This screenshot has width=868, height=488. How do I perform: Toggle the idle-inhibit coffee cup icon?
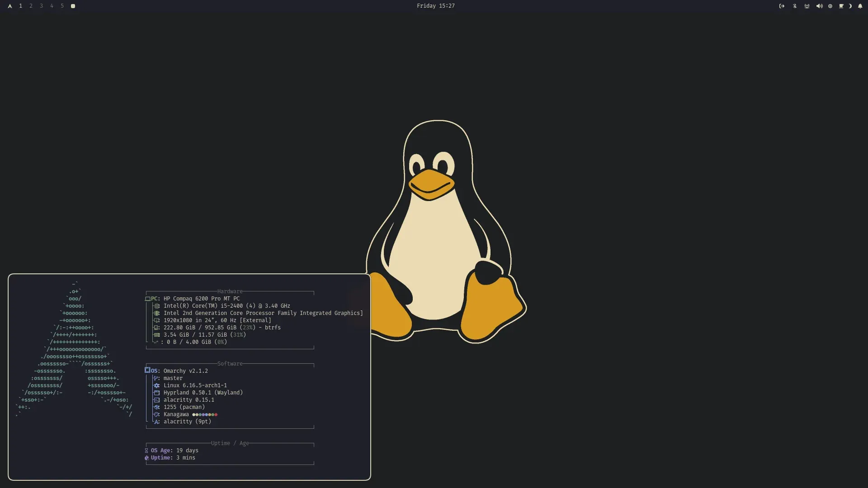click(841, 6)
